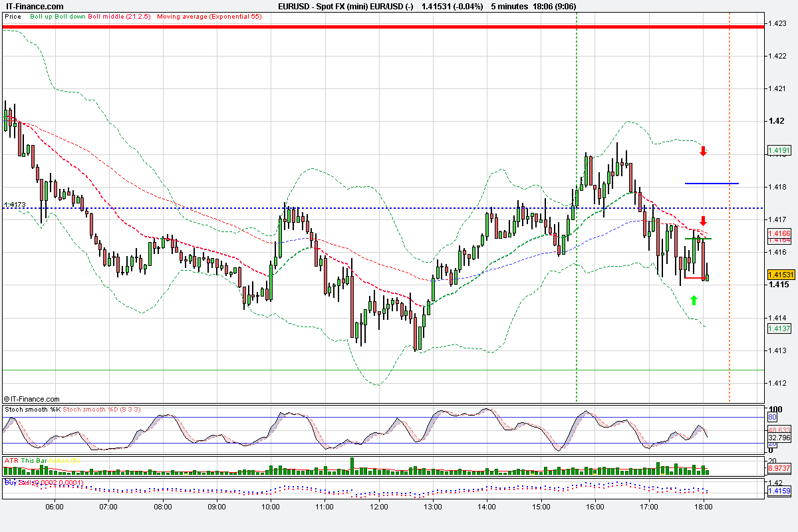Click the 06:00 time axis label
Viewport: 798px width, 532px height.
pos(55,507)
